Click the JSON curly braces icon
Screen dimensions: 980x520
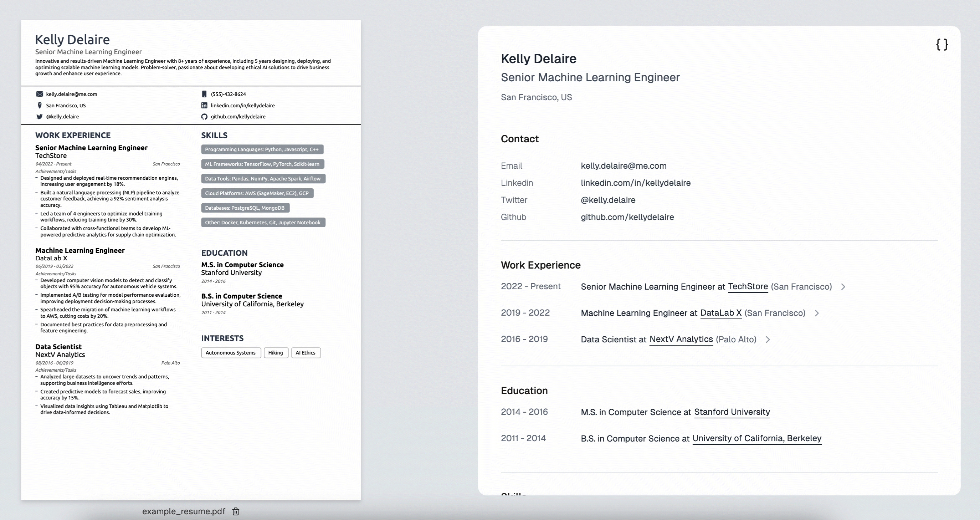942,45
